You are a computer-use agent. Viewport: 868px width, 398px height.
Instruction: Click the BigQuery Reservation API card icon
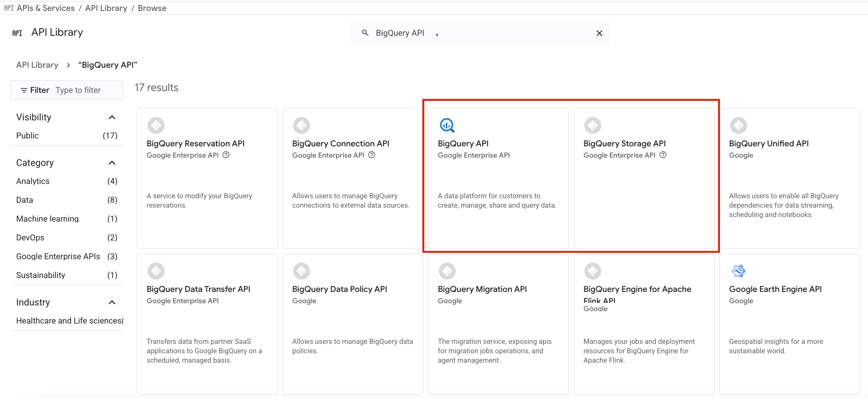[x=156, y=125]
